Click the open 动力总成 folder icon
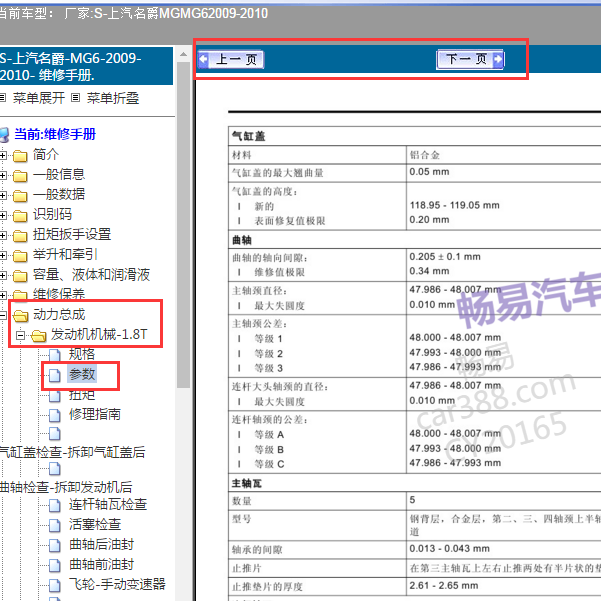Viewport: 601px width, 601px height. (x=20, y=316)
